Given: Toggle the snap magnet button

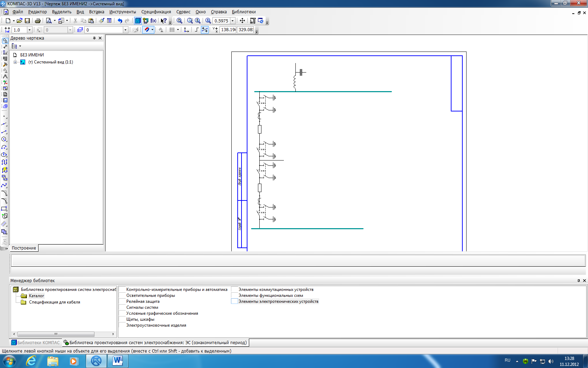Looking at the screenshot, I should [x=147, y=30].
